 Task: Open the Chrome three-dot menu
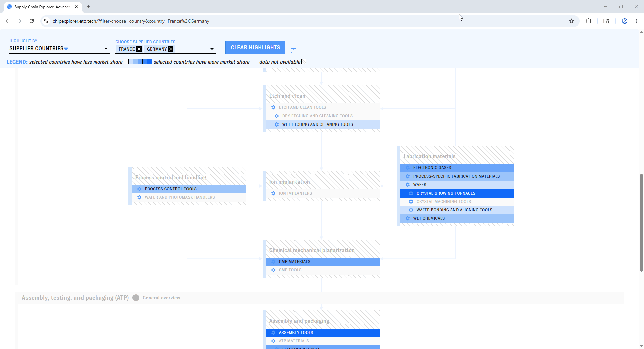637,21
